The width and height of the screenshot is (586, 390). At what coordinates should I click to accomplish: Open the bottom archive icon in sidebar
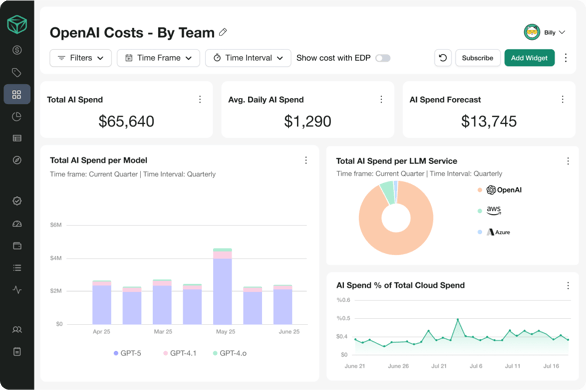tap(17, 352)
